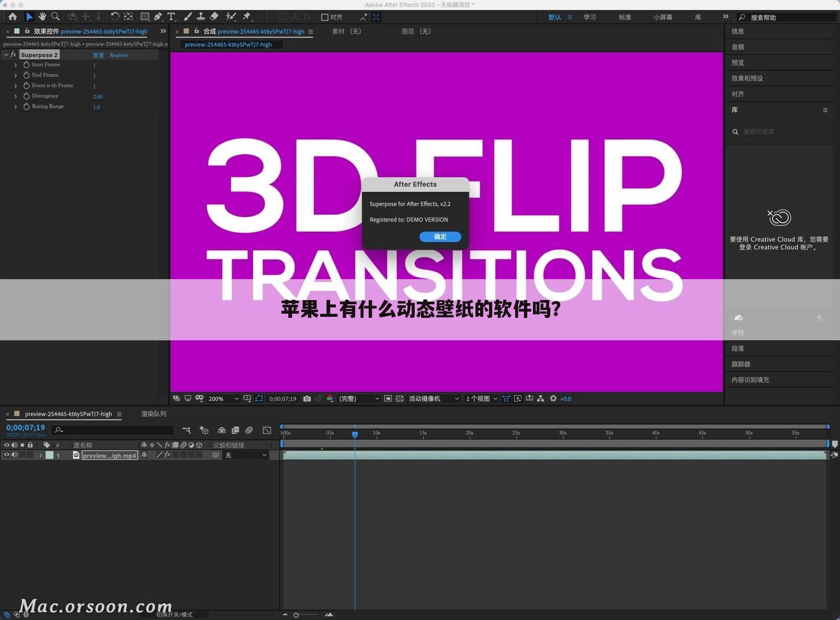Viewport: 840px width, 620px height.
Task: Open the 效果和预设 panel
Action: [747, 78]
